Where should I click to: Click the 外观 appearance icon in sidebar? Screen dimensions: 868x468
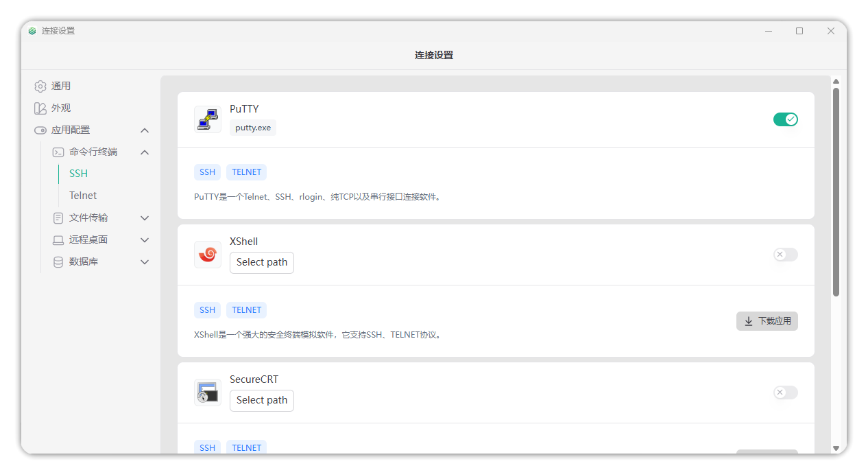[x=40, y=108]
